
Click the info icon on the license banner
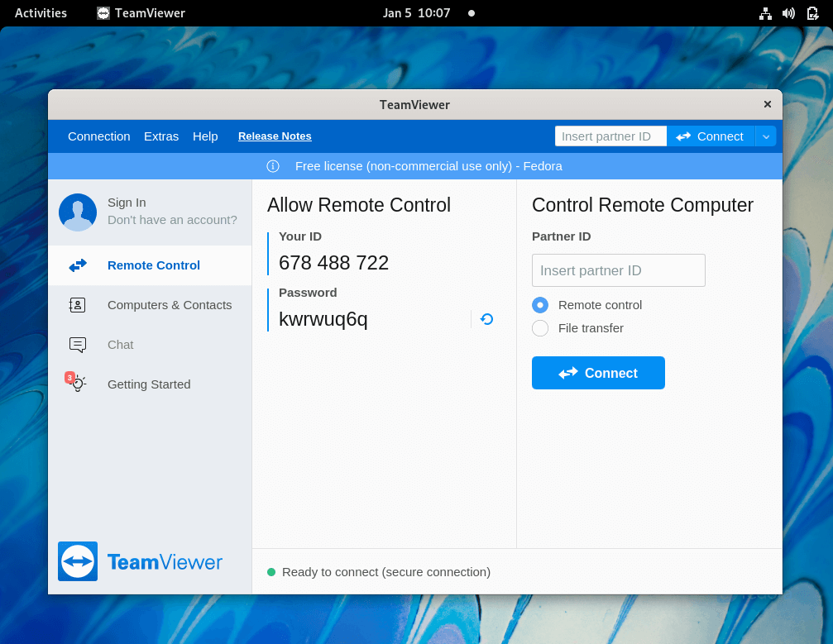(273, 166)
